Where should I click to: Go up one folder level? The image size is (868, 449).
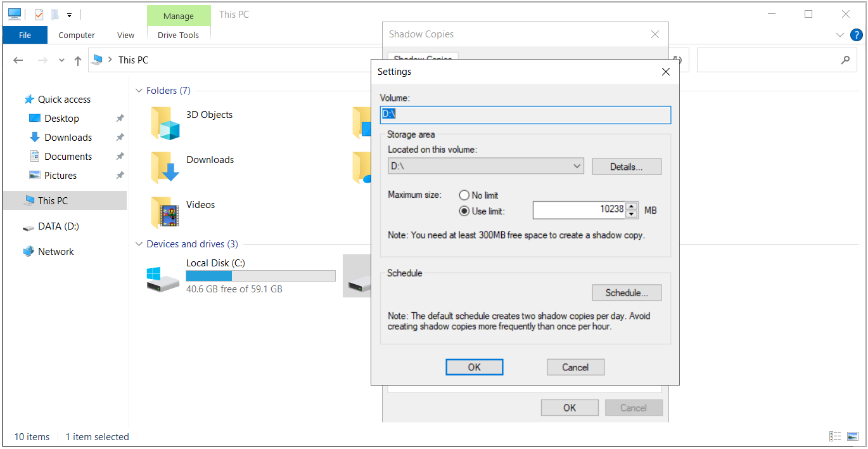[x=78, y=60]
